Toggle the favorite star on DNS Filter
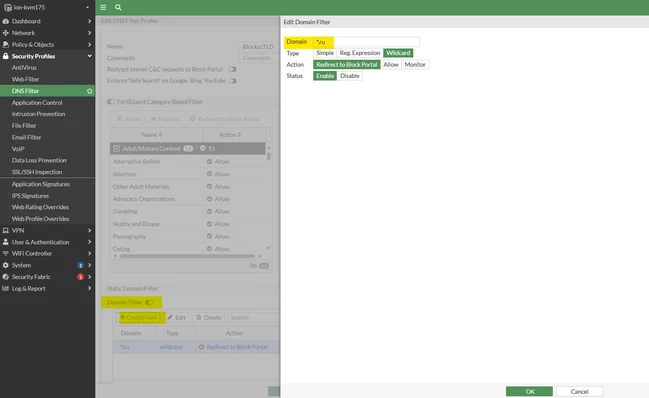This screenshot has width=649, height=398. [89, 91]
